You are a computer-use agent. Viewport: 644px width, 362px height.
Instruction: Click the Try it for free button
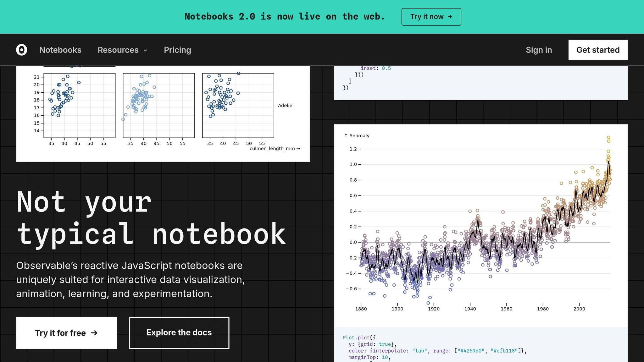point(66,333)
